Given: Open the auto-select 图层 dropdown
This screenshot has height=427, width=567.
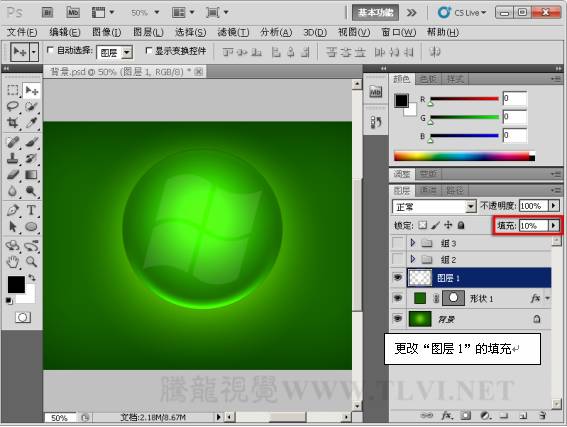Looking at the screenshot, I should coord(127,53).
